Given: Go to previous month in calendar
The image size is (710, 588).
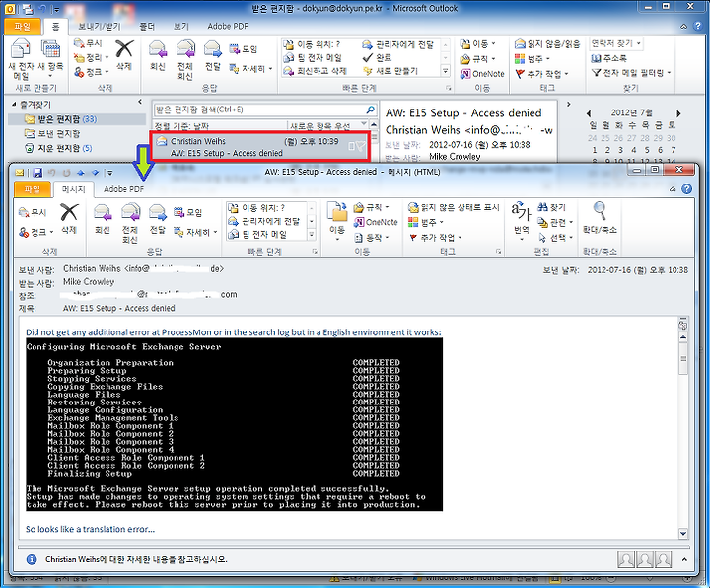Looking at the screenshot, I should 589,113.
